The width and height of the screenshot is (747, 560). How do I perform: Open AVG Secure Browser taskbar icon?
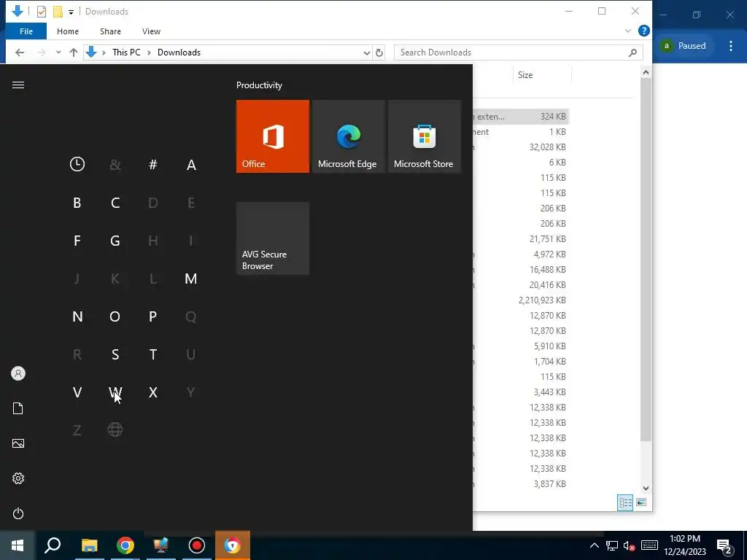[x=233, y=545]
